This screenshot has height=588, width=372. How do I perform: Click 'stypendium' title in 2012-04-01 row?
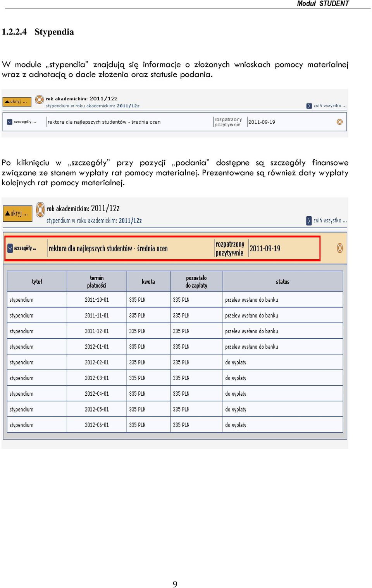pyautogui.click(x=22, y=394)
